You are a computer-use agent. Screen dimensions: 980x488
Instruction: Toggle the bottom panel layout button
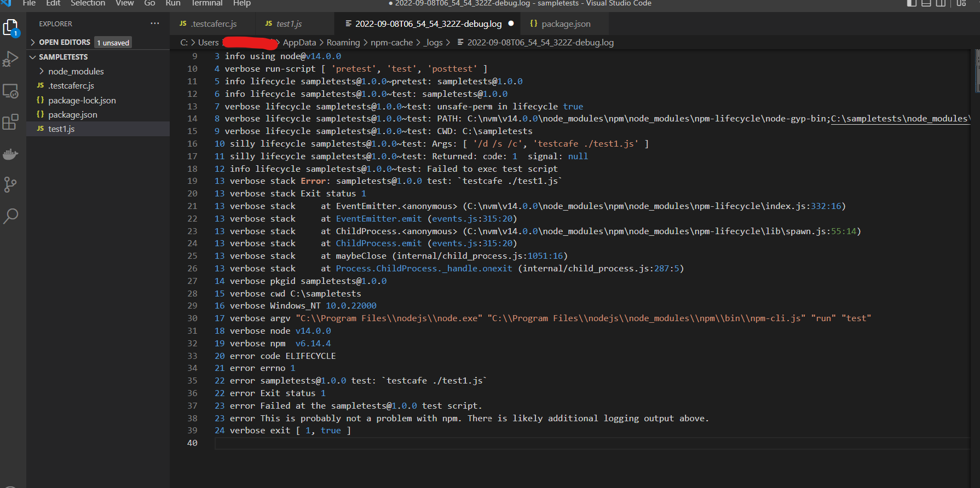click(x=926, y=3)
